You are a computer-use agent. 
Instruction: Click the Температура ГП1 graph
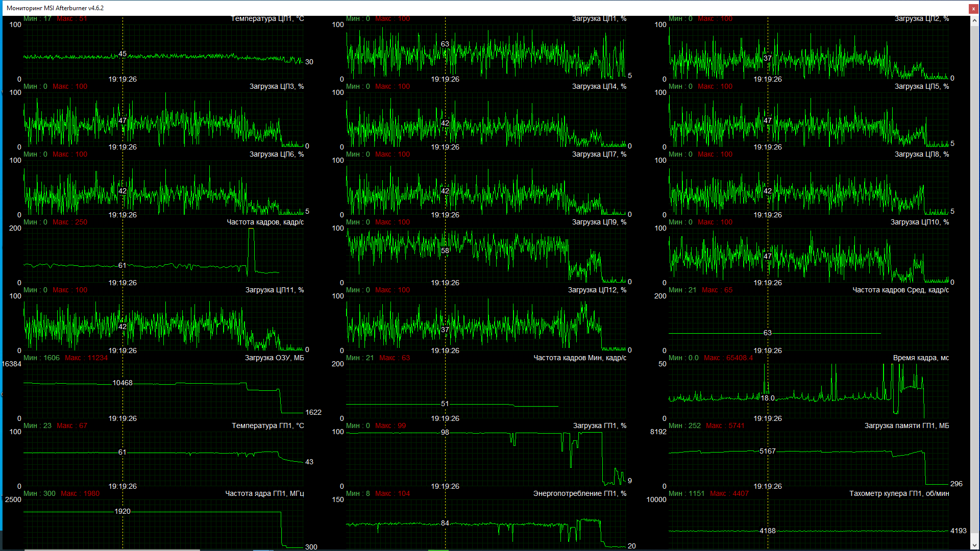pos(163,459)
